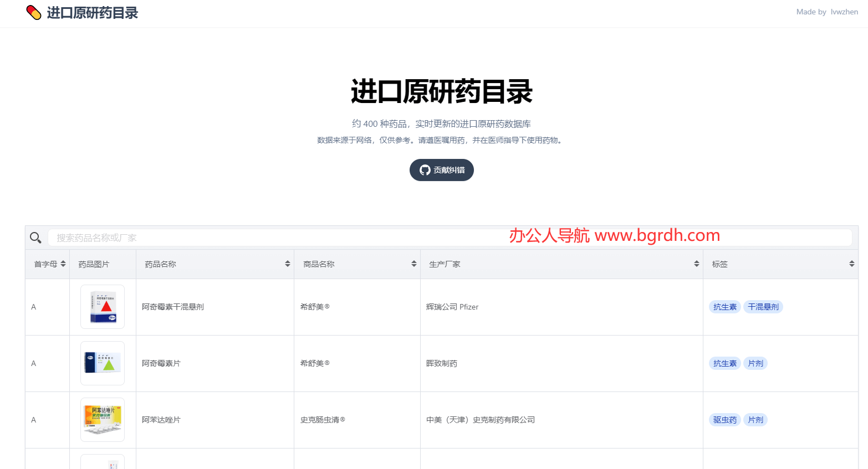
Task: Click the 片剂 tag in 阿苯达唑片 row
Action: (755, 420)
